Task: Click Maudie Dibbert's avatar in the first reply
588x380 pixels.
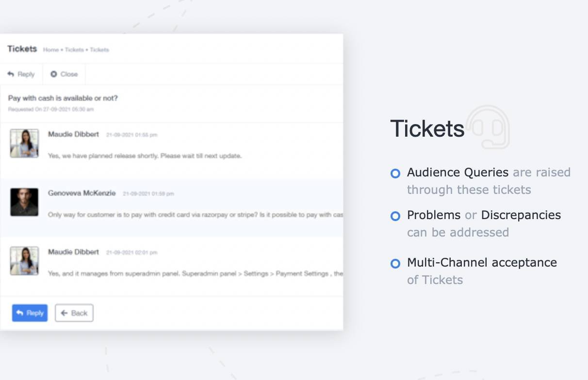Action: (24, 143)
